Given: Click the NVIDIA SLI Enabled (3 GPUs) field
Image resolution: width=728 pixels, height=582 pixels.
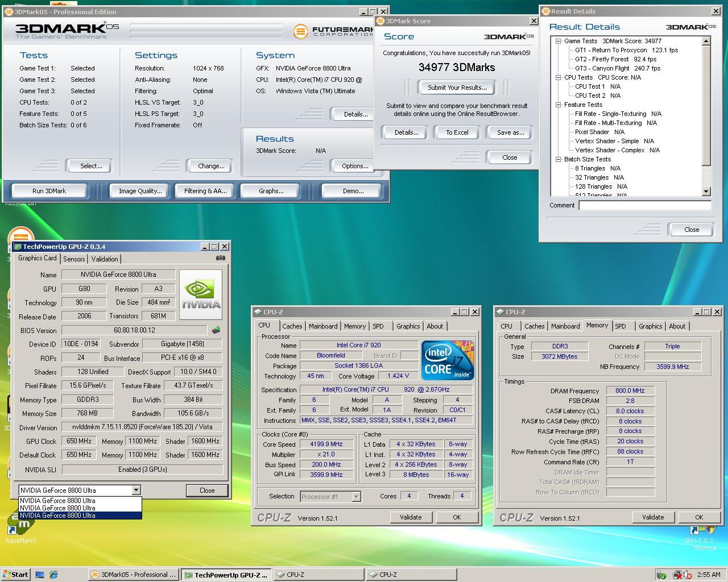Looking at the screenshot, I should 142,469.
